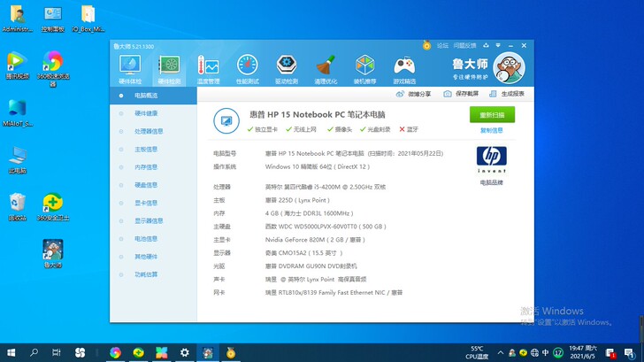Open 硬件体检 hardware checkup tab icon

coord(130,69)
